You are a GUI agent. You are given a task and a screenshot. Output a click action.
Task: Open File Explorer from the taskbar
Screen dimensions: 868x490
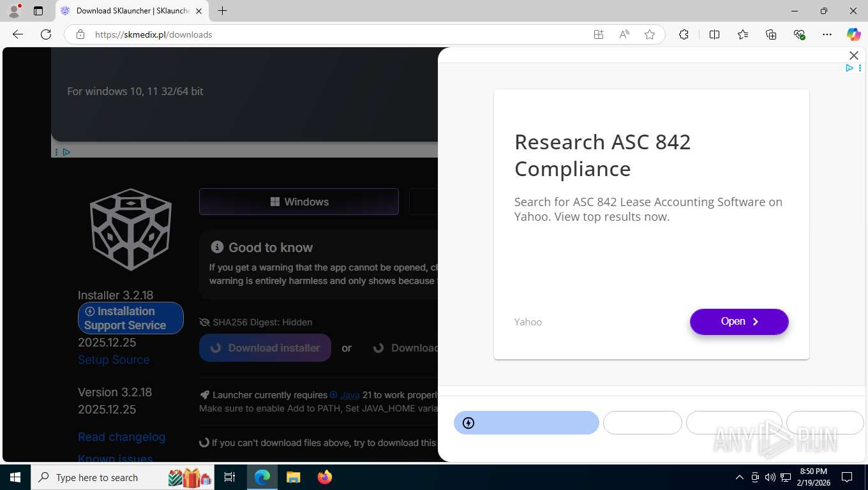pyautogui.click(x=293, y=477)
